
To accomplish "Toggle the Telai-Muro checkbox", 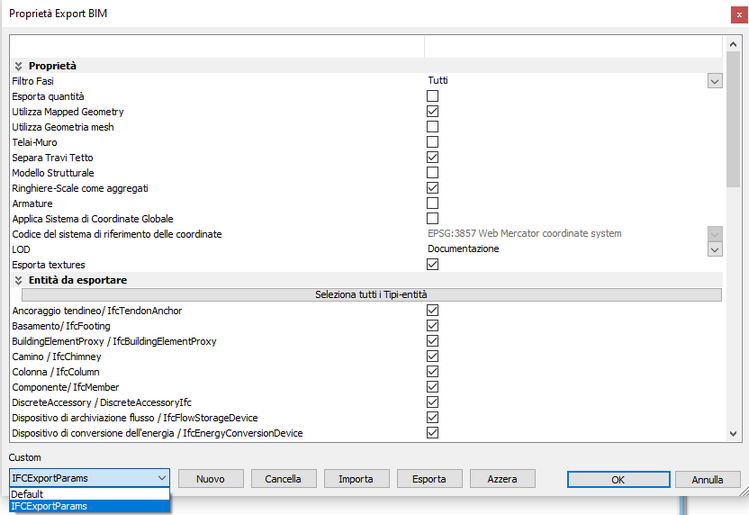I will (432, 142).
